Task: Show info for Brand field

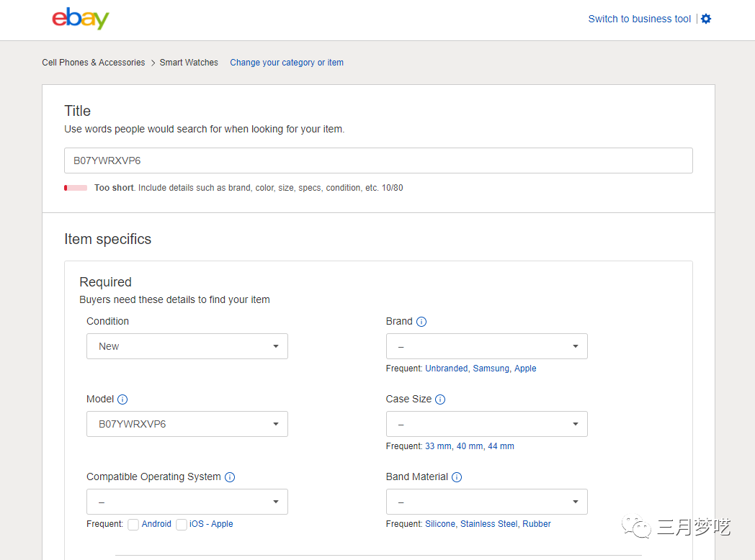Action: point(421,322)
